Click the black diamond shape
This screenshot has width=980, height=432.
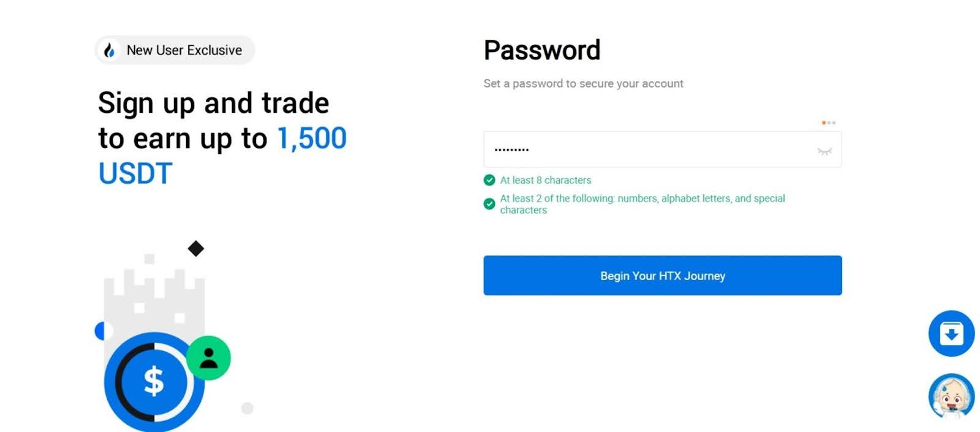[x=196, y=249]
